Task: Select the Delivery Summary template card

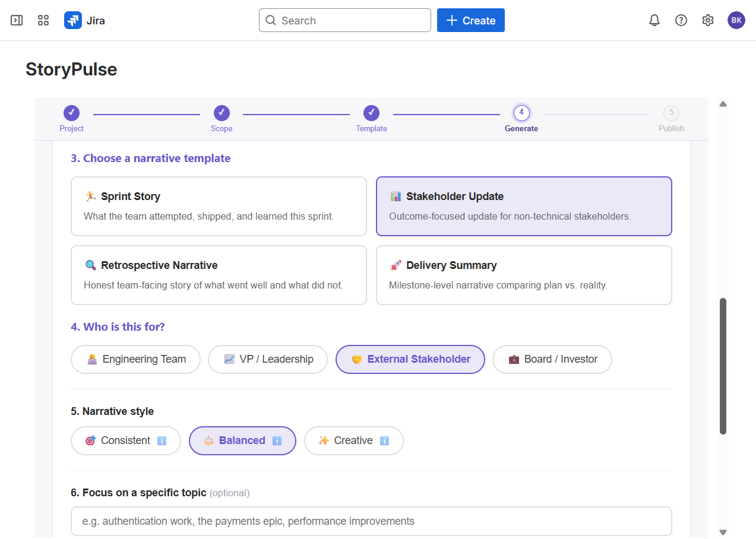Action: [x=524, y=275]
